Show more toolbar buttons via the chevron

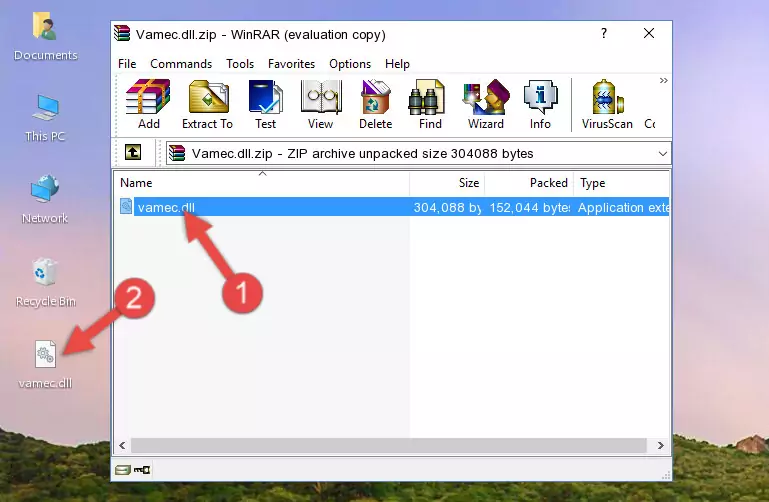pyautogui.click(x=664, y=80)
